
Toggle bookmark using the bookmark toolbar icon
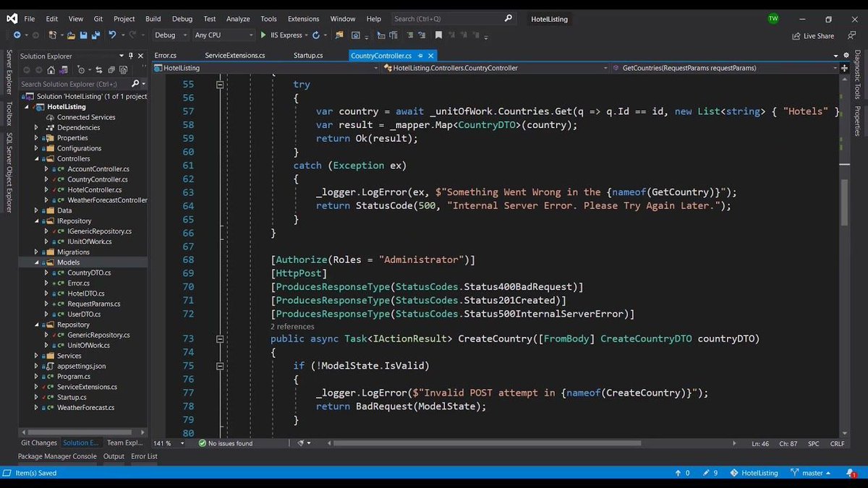pos(438,35)
